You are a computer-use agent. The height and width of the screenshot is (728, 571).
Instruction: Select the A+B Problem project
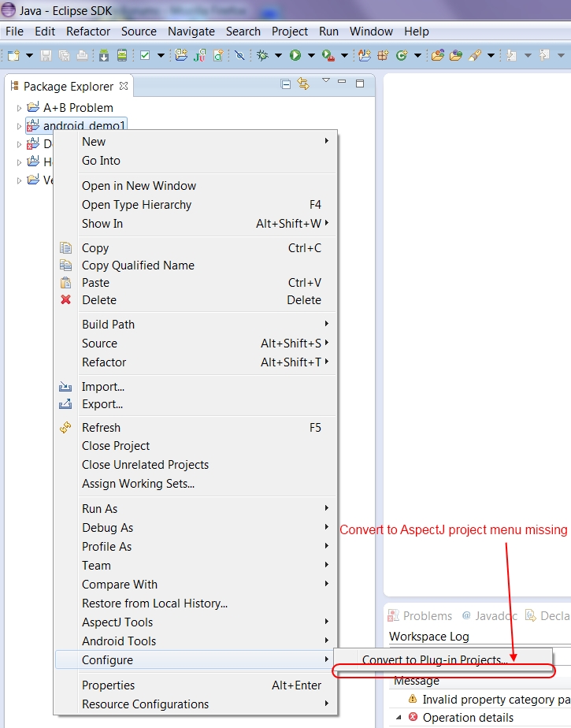pos(78,108)
